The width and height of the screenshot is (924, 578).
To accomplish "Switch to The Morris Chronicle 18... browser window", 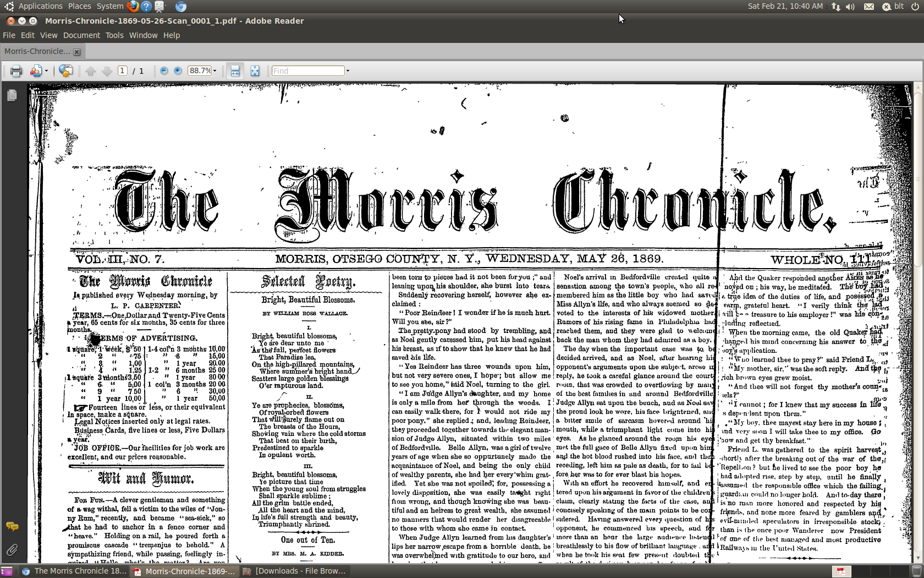I will click(x=74, y=571).
